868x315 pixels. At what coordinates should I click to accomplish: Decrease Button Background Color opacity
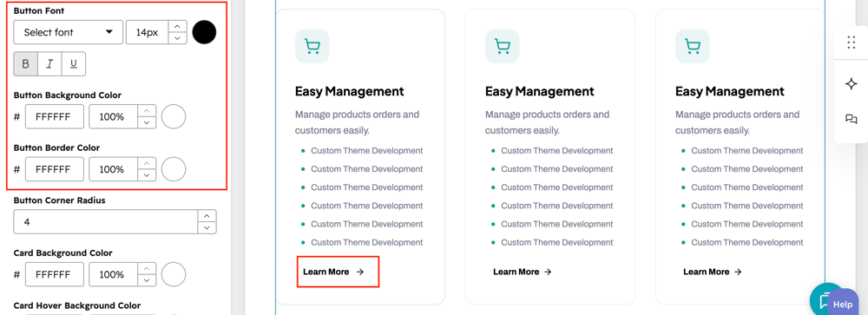click(x=146, y=122)
